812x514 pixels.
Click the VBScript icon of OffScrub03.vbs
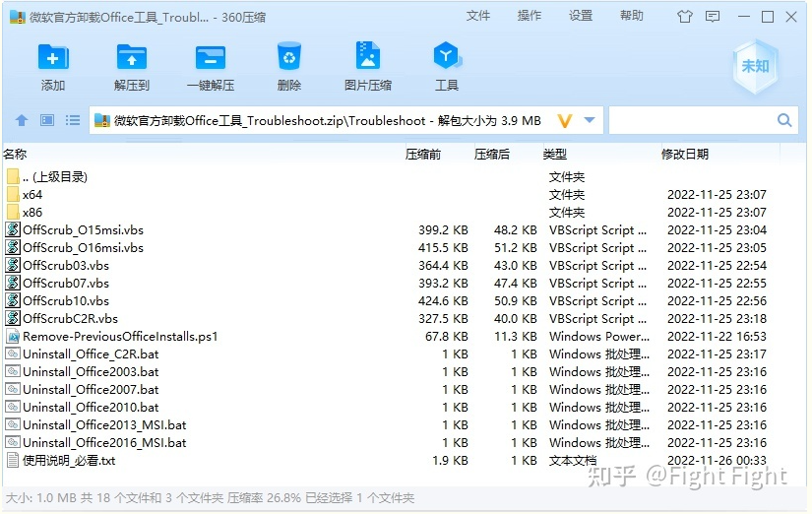(13, 265)
